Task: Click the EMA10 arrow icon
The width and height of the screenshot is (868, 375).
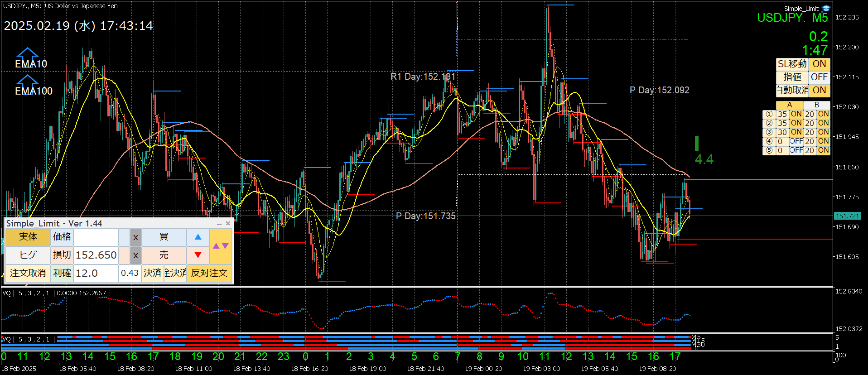Action: [28, 54]
